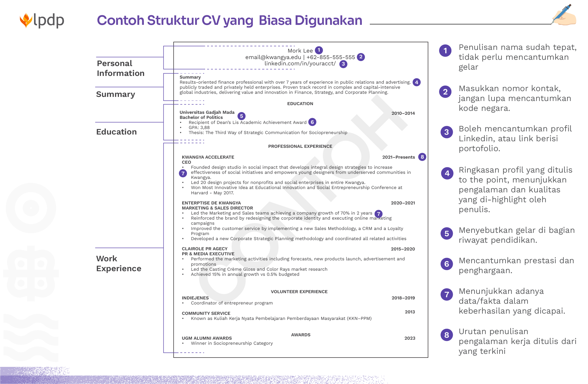Click the email@kwangya.edu contact text
This screenshot has width=588, height=384.
click(x=273, y=57)
